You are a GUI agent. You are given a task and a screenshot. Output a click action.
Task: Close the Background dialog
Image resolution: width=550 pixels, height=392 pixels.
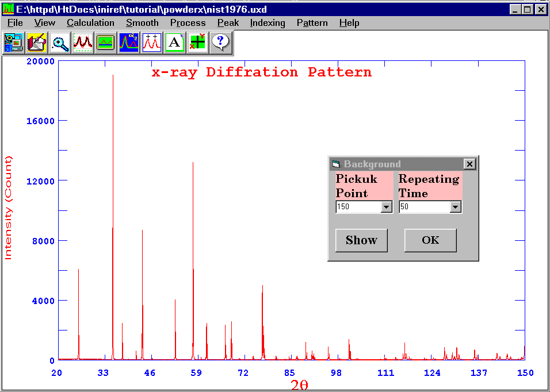point(470,164)
